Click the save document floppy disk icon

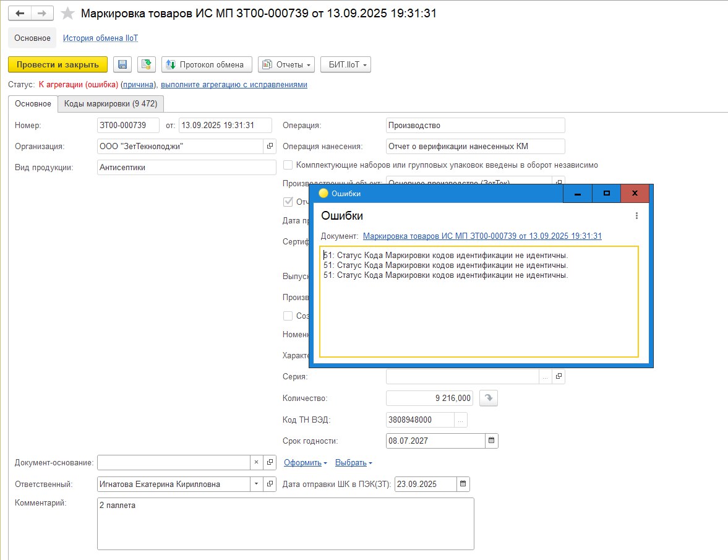click(x=122, y=65)
